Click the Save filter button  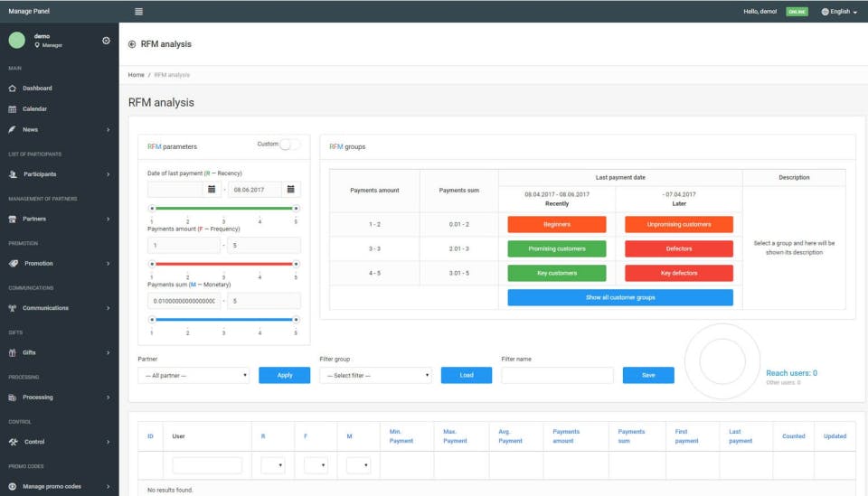(648, 375)
